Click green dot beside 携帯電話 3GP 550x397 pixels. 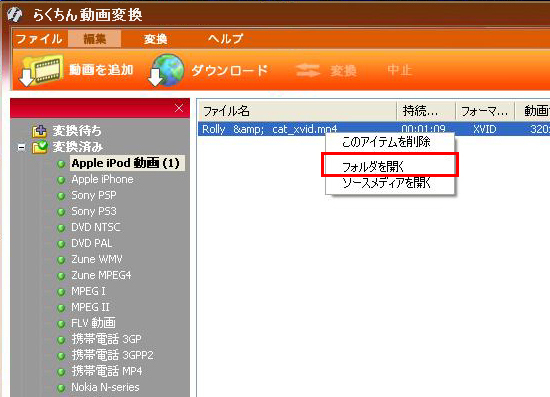(x=61, y=340)
